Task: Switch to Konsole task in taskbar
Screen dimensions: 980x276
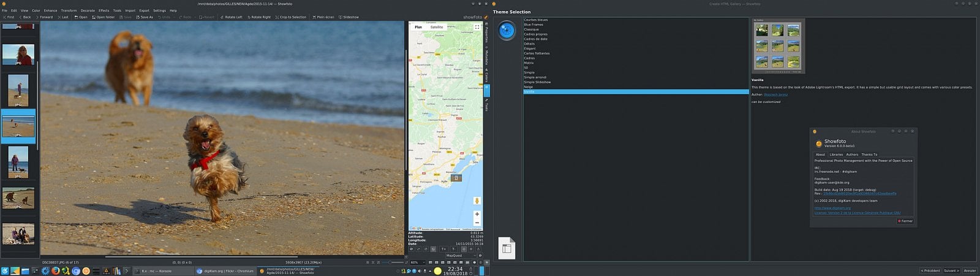Action: (163, 270)
